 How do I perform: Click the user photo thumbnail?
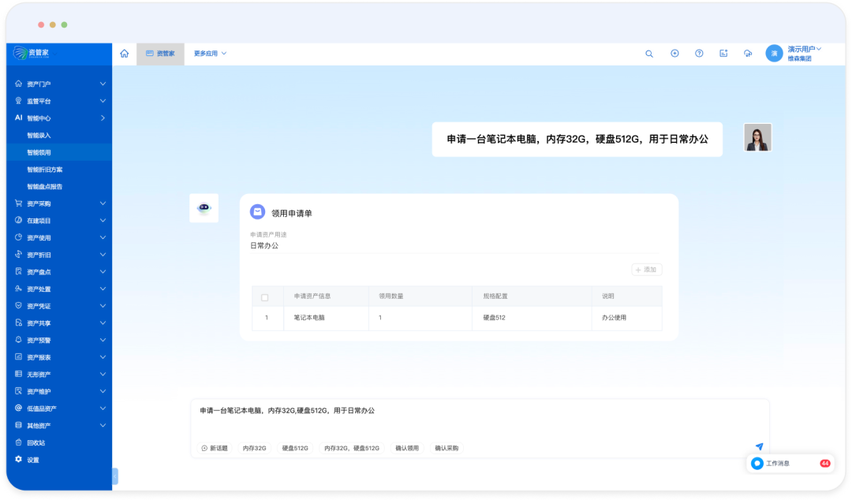(x=757, y=138)
